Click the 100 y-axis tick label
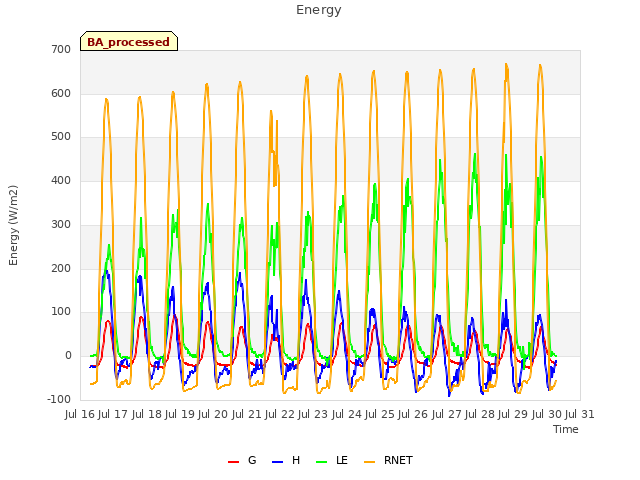Screen dimensions: 640x480 pos(61,312)
